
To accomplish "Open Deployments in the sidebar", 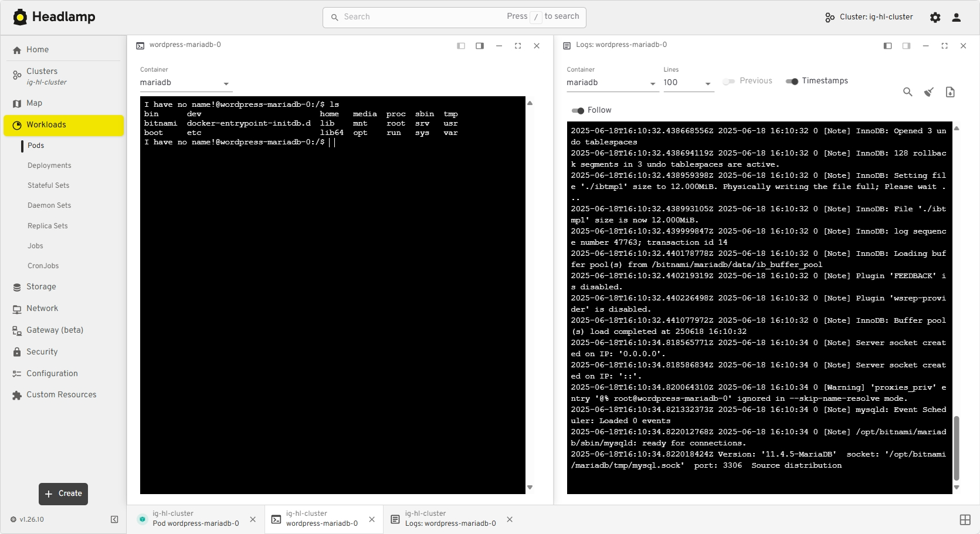I will click(49, 165).
